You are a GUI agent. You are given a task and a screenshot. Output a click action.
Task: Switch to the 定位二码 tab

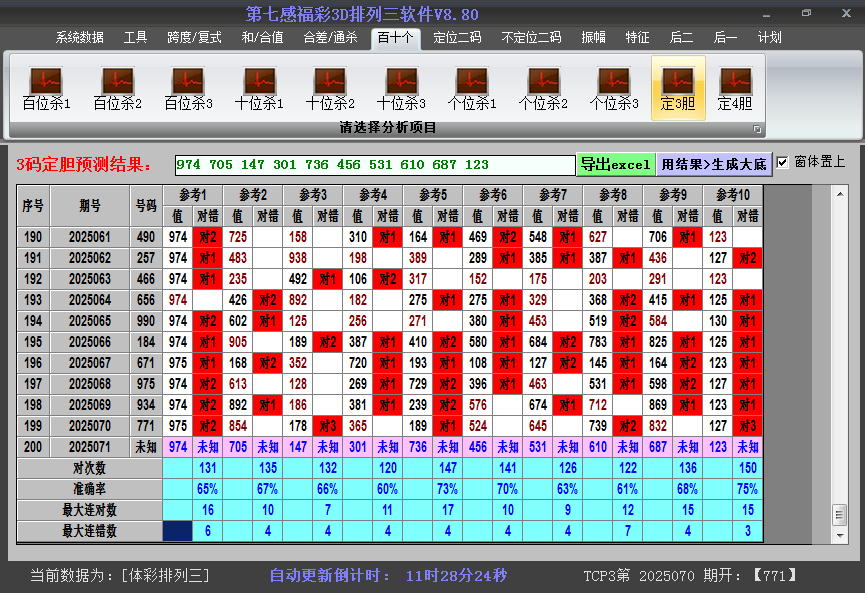[457, 38]
